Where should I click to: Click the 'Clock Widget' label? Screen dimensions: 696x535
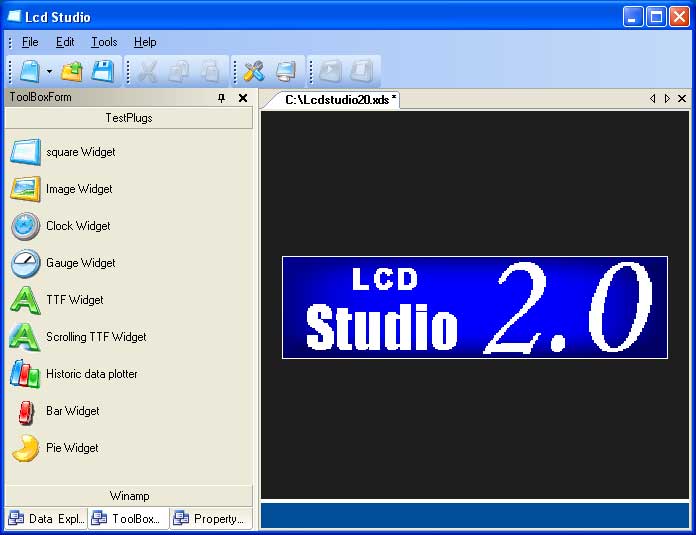pyautogui.click(x=78, y=226)
